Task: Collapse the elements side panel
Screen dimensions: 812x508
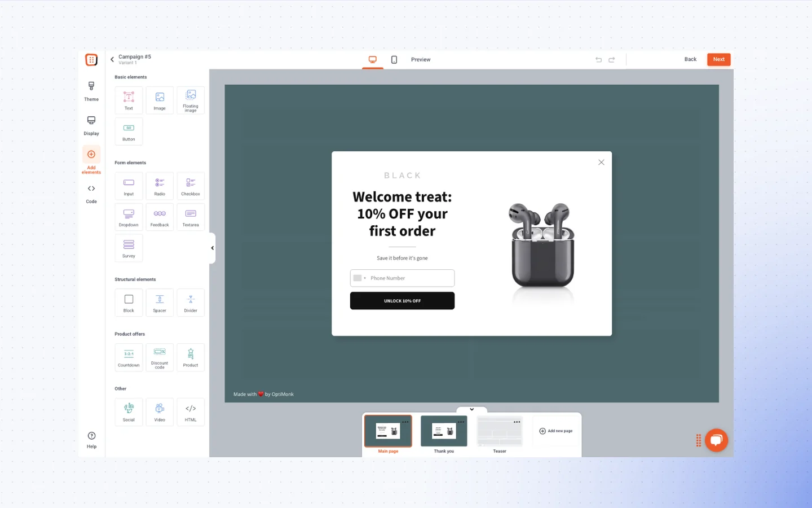Action: click(x=212, y=248)
